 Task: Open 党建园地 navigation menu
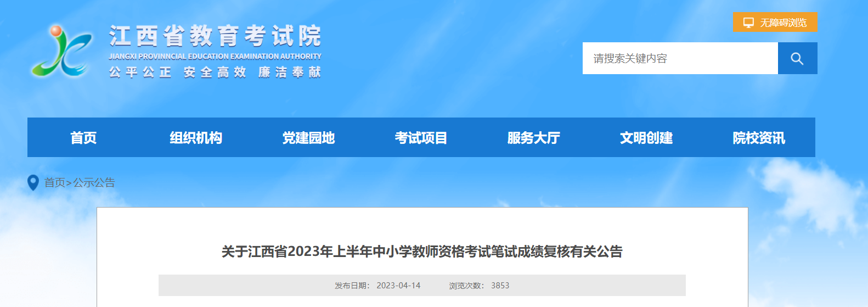click(308, 138)
